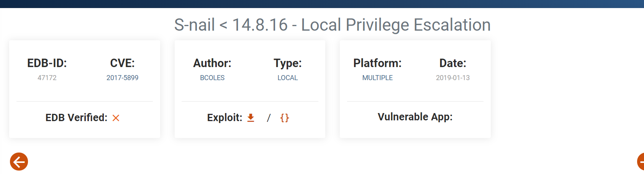Filter by LOCAL exploit type
The height and width of the screenshot is (174, 644).
click(288, 78)
